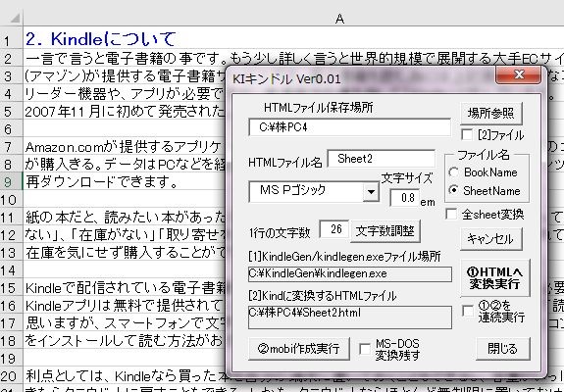This screenshot has height=392, width=564.
Task: Click the 閉じる button
Action: pyautogui.click(x=502, y=349)
